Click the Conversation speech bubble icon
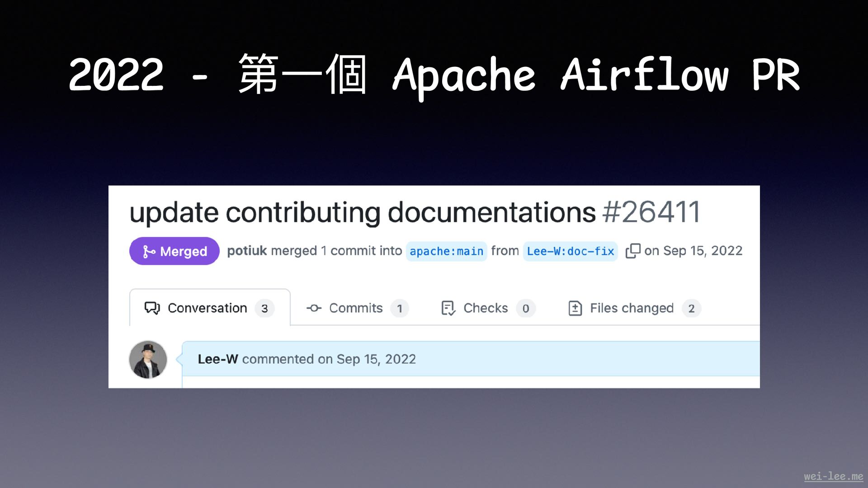 pyautogui.click(x=152, y=308)
